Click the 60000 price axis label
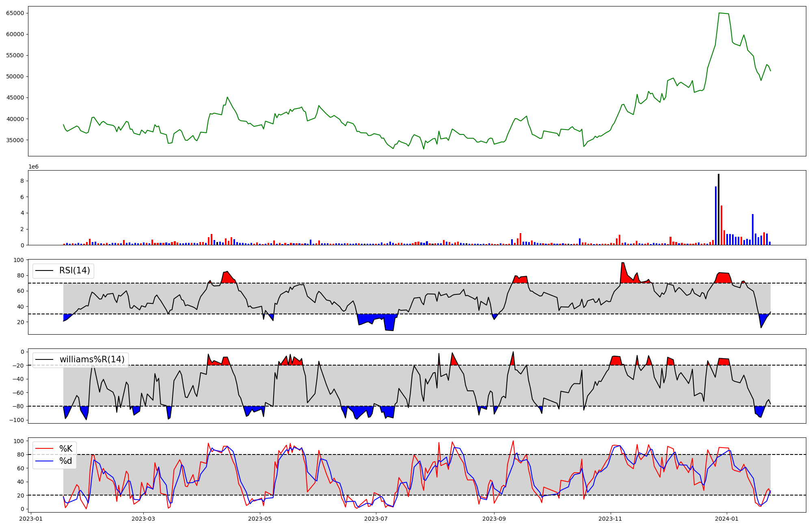This screenshot has width=812, height=528. click(x=15, y=34)
